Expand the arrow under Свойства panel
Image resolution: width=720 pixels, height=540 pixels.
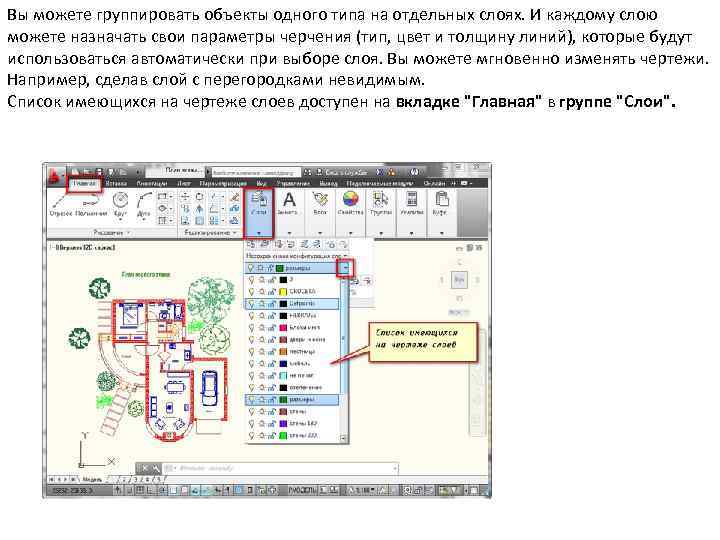pyautogui.click(x=350, y=233)
